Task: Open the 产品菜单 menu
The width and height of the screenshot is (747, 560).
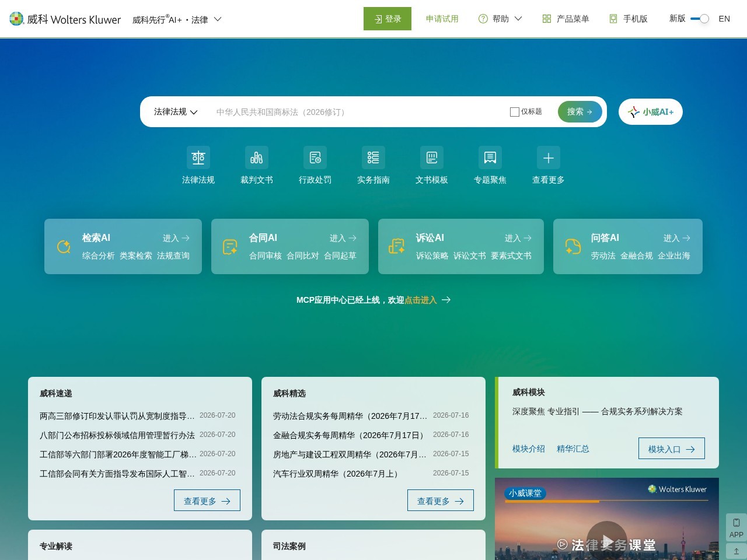Action: 566,19
